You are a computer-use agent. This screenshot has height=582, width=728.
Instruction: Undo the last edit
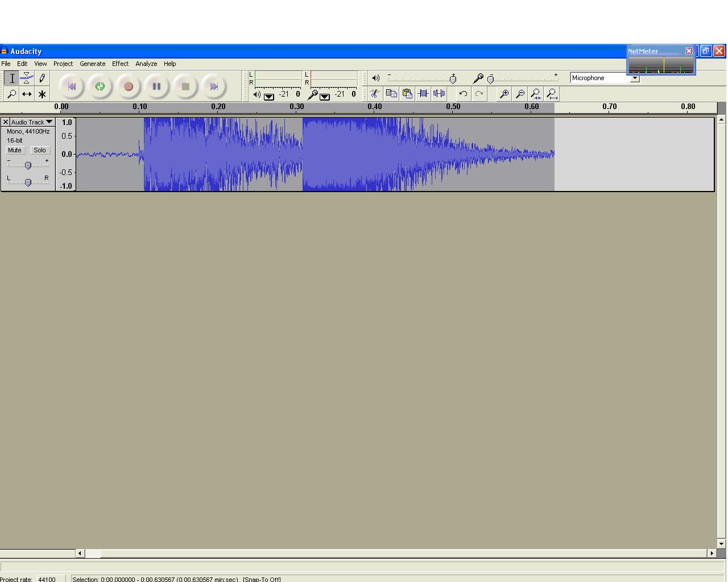coord(463,94)
